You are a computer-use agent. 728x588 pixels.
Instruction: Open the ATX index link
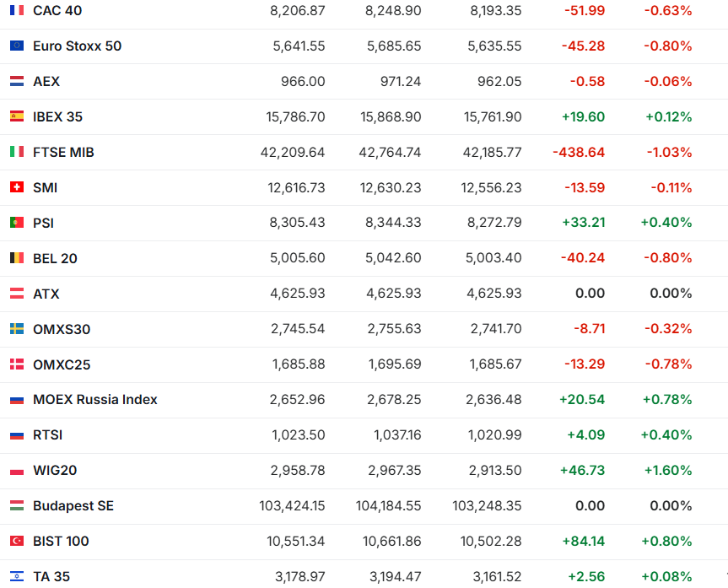coord(46,294)
